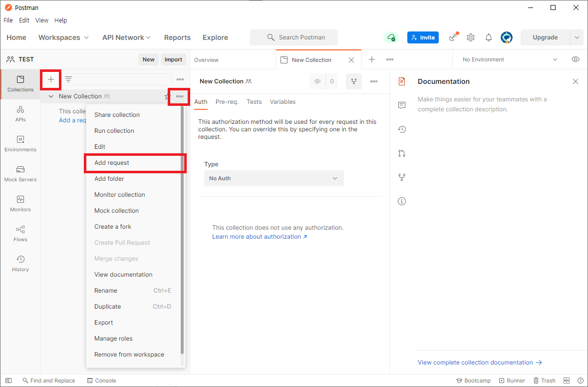588x387 pixels.
Task: Click the filter collections icon
Action: tap(68, 79)
